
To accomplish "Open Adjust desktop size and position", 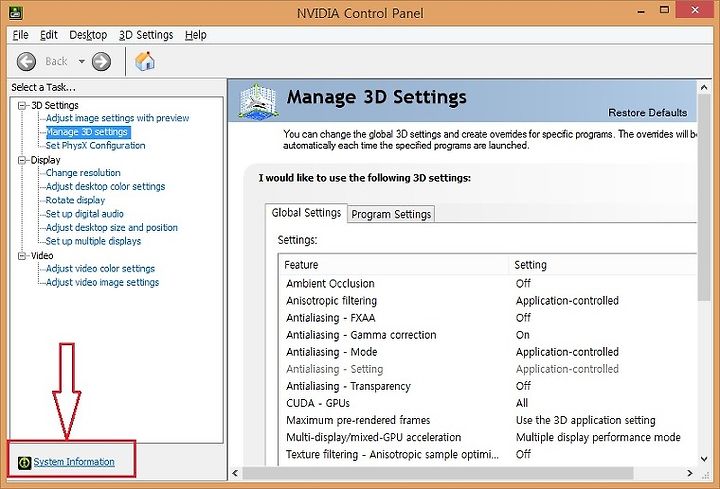I will (x=112, y=228).
